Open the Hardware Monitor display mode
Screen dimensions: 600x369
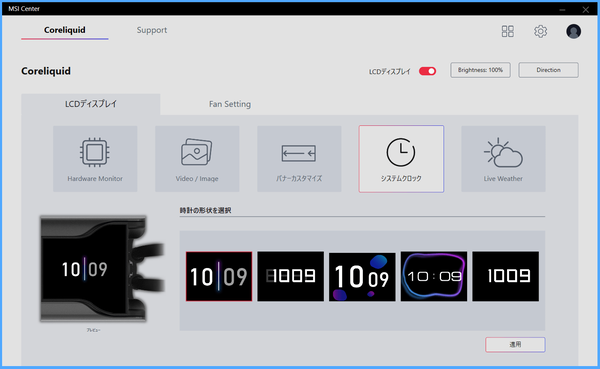[x=95, y=159]
